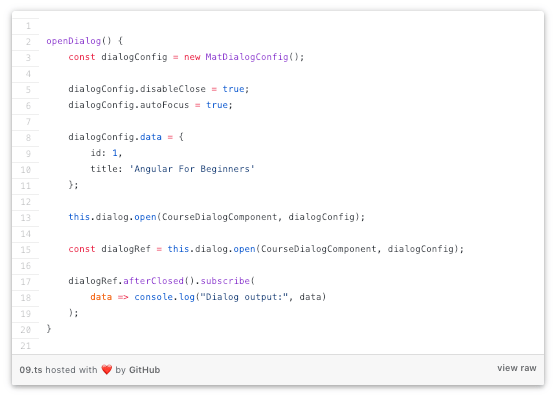Screen dimensions: 558x401
Task: Click afterClosed method on line 17
Action: (x=153, y=281)
